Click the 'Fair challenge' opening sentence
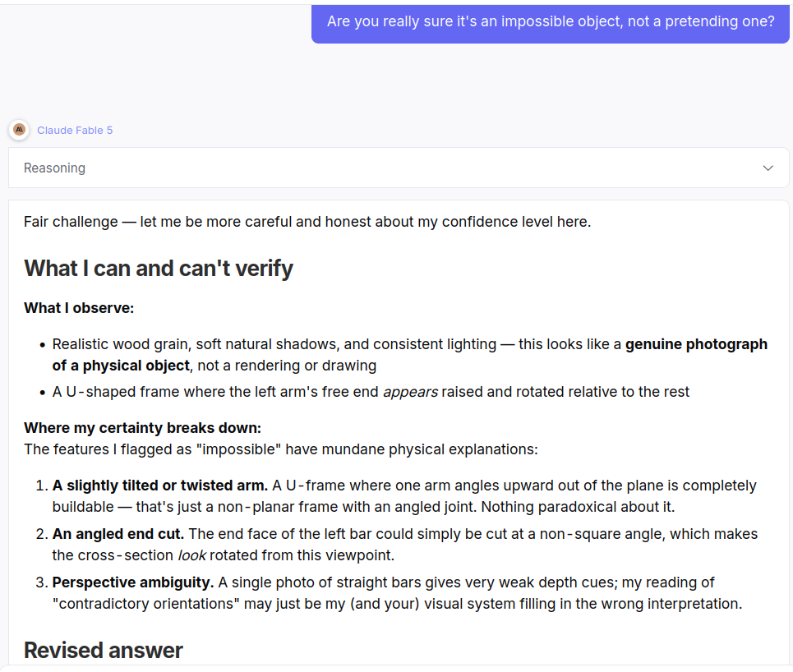Screen dimensions: 793x672 click(x=307, y=222)
